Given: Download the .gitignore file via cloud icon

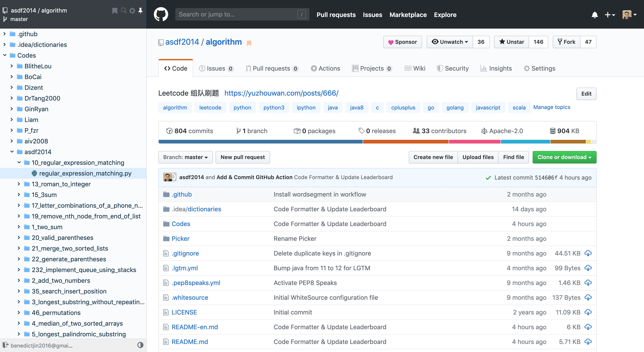Looking at the screenshot, I should point(588,253).
